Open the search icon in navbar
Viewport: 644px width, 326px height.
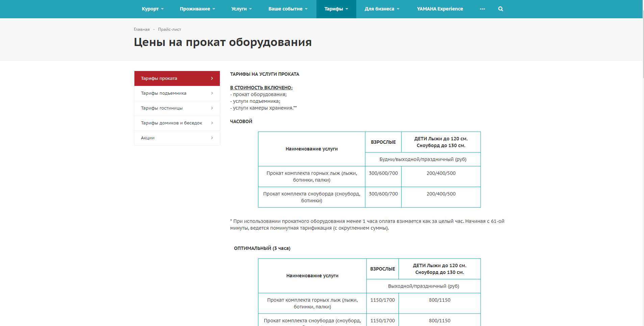500,9
